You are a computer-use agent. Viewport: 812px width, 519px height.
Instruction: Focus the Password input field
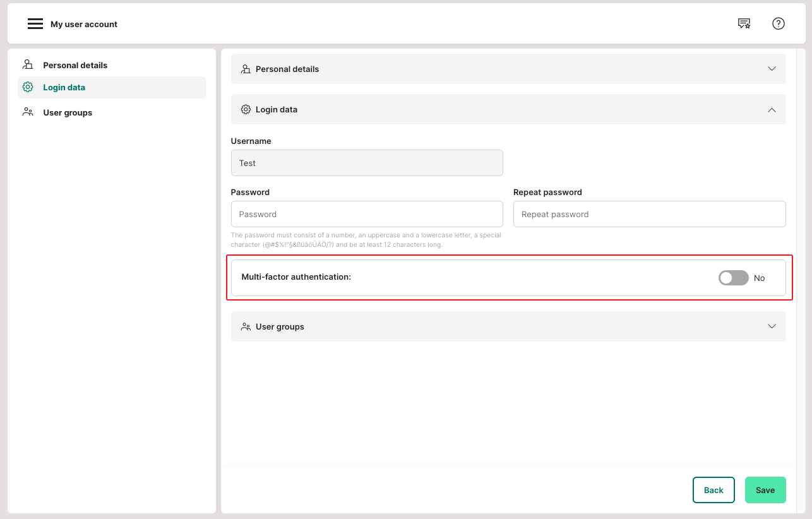[366, 214]
